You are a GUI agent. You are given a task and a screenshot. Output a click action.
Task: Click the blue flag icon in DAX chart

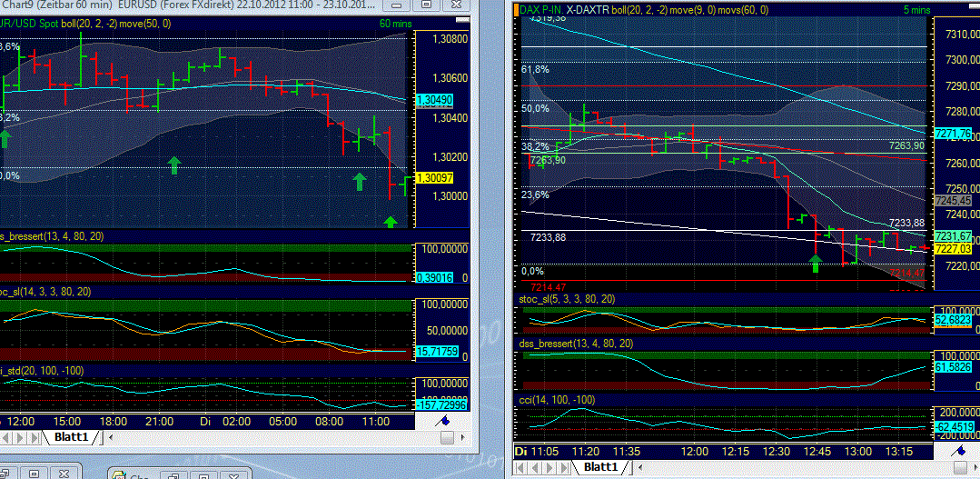point(959,451)
